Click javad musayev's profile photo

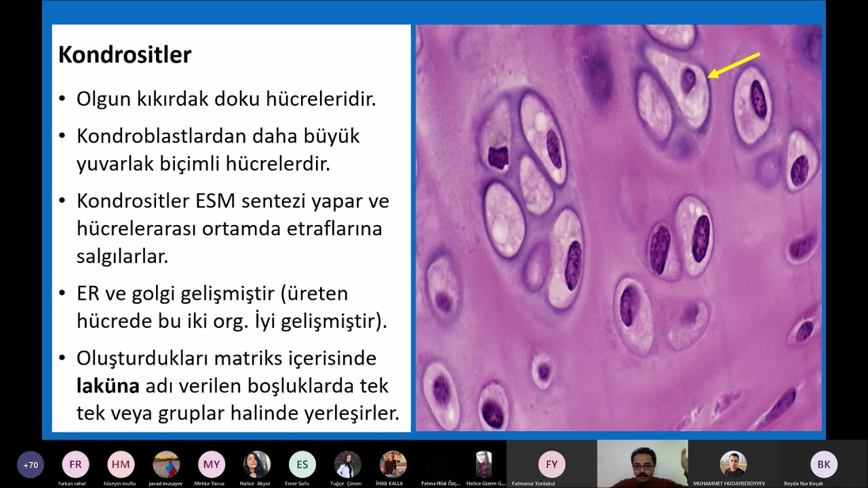(166, 464)
